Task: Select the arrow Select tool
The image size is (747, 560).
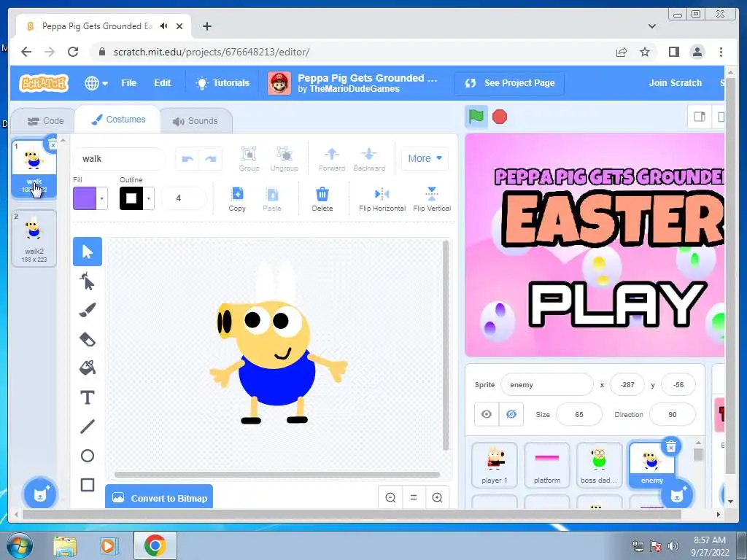Action: point(88,252)
